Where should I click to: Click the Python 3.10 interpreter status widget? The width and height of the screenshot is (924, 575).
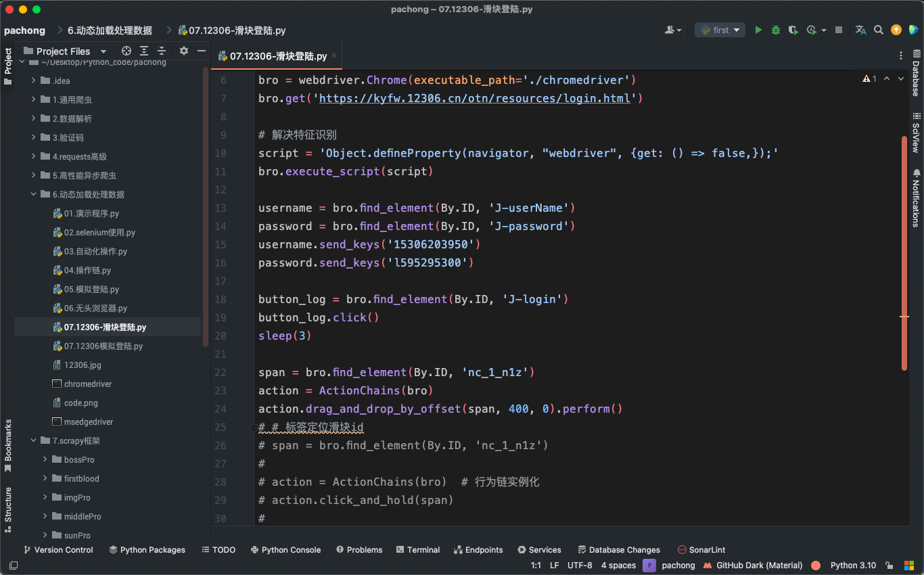(x=853, y=566)
